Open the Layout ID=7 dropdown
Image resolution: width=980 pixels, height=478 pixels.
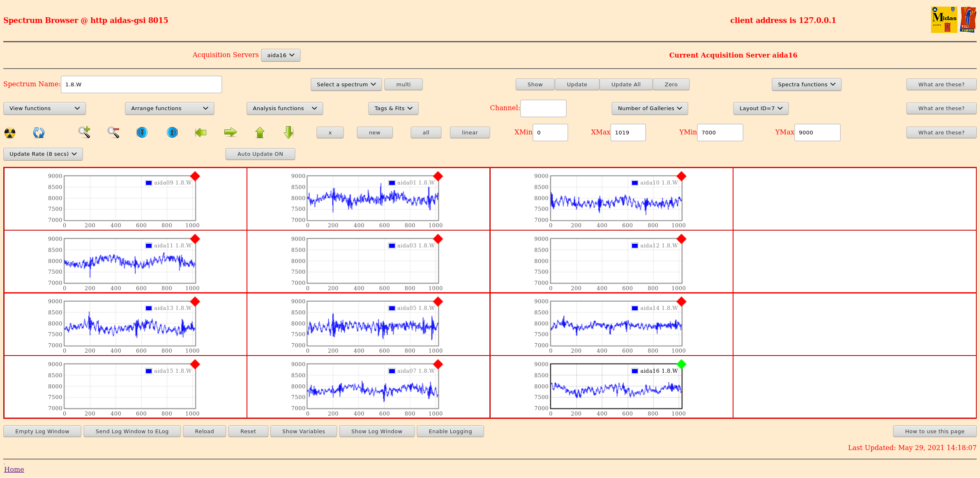tap(761, 109)
